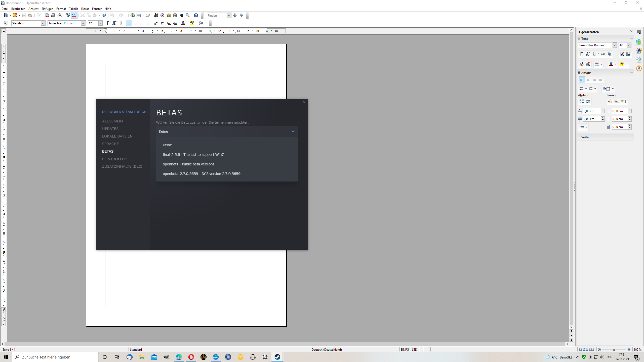Open the Navigator compass icon in toolbar
Viewport: 644px width, 362px height.
pos(163,15)
